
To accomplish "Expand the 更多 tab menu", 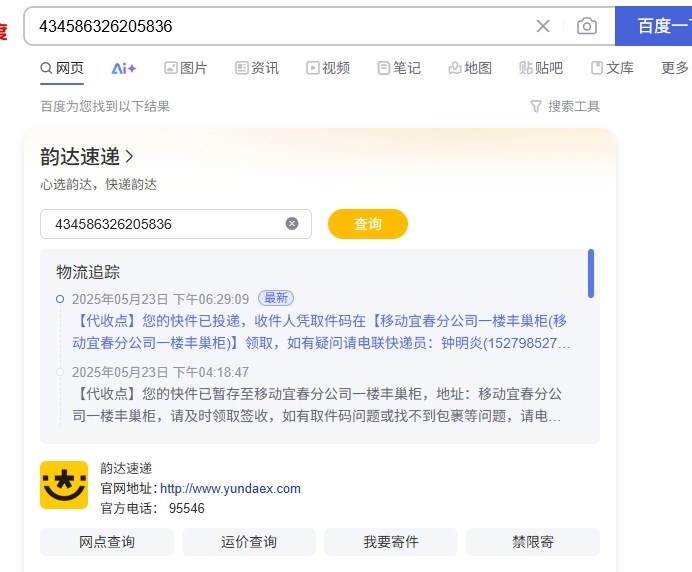I will [x=675, y=68].
